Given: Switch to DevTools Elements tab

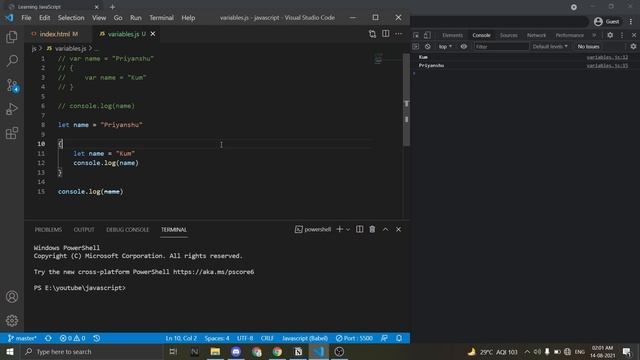Looking at the screenshot, I should 452,35.
